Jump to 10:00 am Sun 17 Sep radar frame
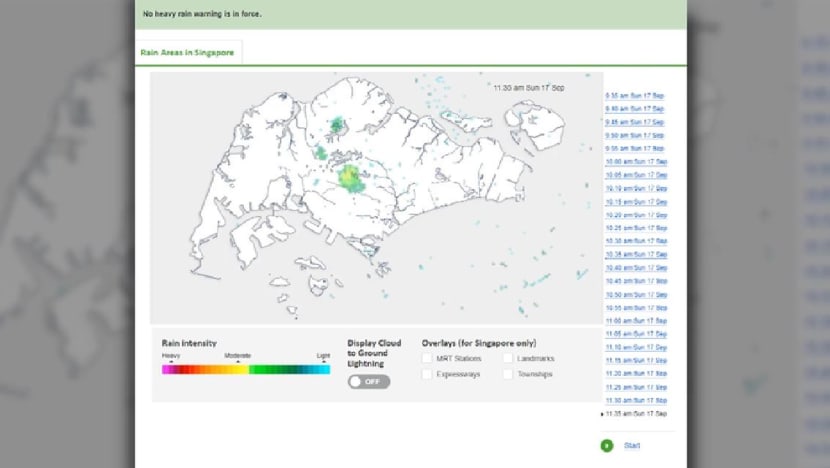 636,161
